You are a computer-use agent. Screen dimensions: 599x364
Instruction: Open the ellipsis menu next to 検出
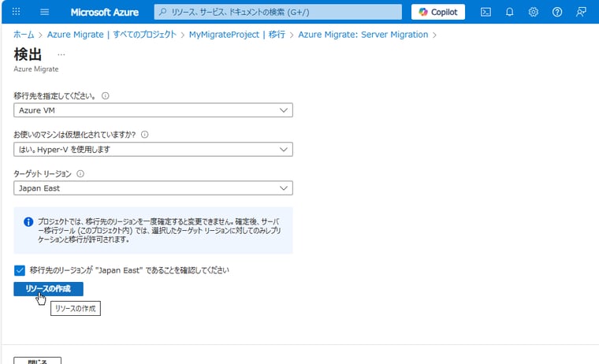pyautogui.click(x=61, y=54)
